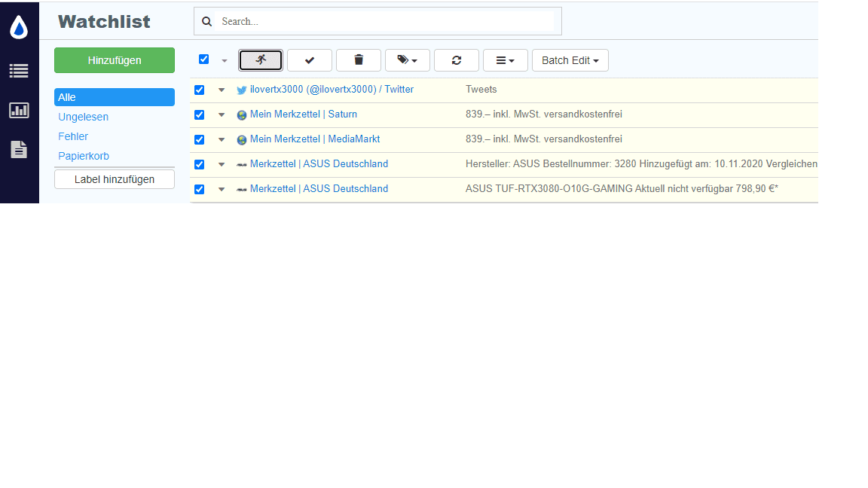Uncheck the Saturn Merkzettel row checkbox
The image size is (868, 488).
click(199, 114)
